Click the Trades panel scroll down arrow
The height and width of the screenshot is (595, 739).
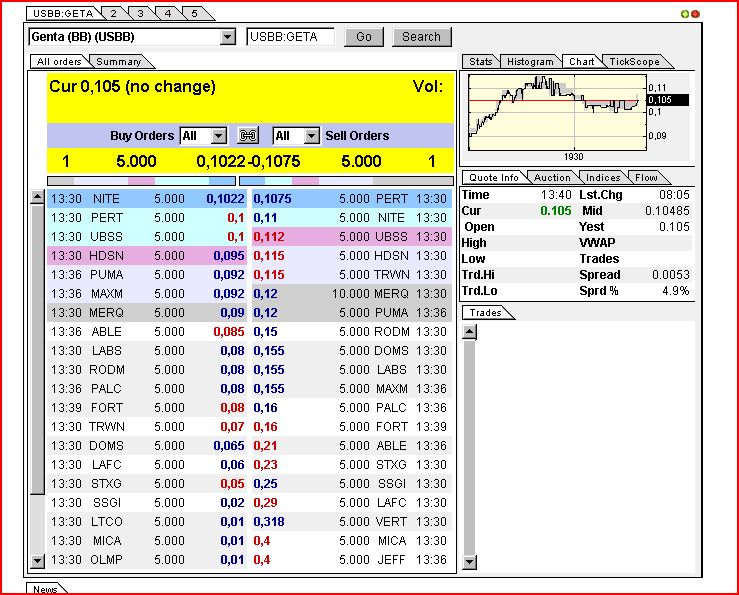pos(468,562)
